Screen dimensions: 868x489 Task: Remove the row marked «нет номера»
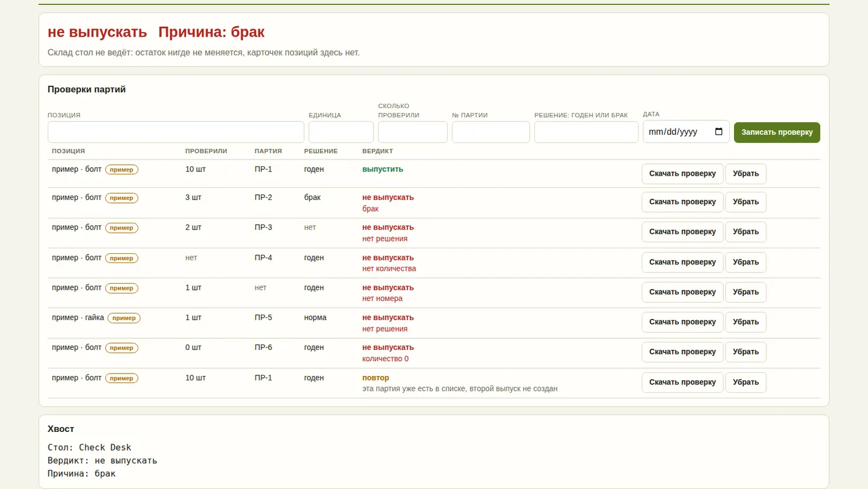(x=746, y=292)
